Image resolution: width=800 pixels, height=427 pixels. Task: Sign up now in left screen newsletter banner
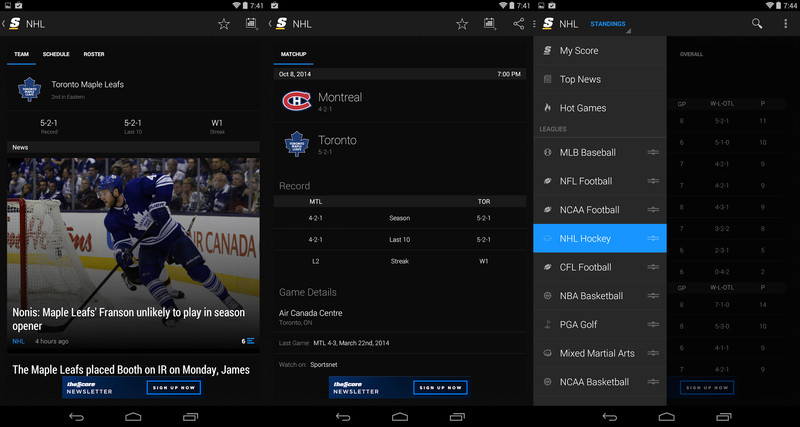[173, 388]
